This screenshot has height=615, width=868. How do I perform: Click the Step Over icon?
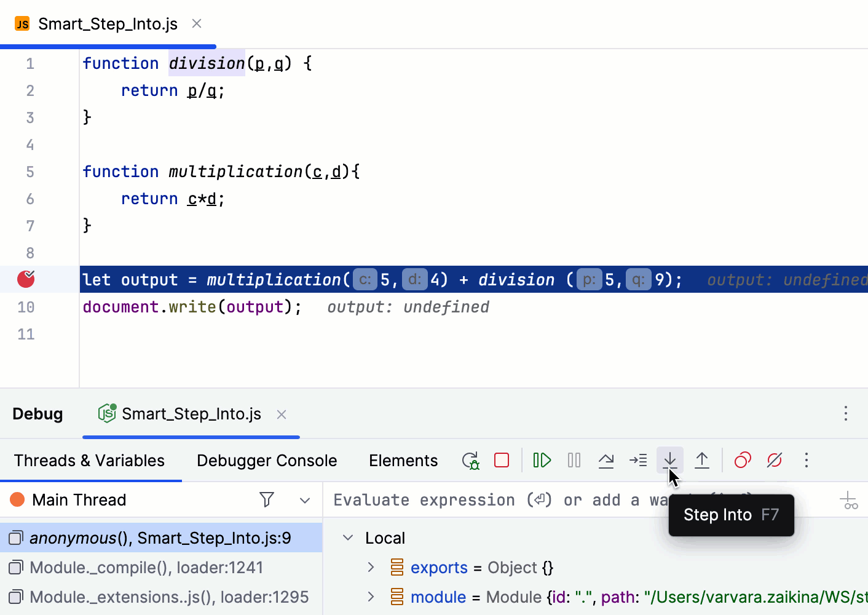point(606,460)
